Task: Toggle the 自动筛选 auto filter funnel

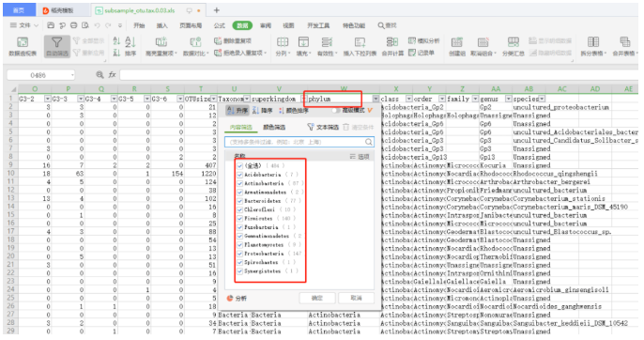Action: click(x=56, y=46)
